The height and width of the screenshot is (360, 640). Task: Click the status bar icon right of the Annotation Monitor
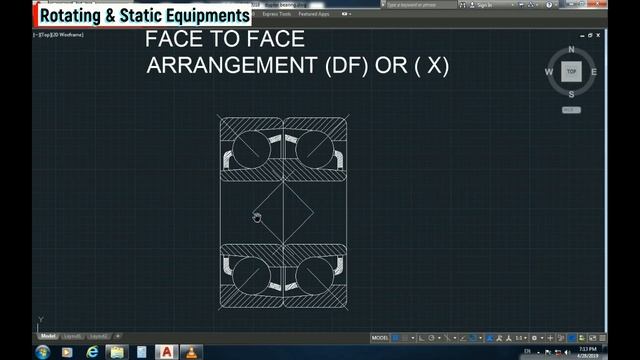click(x=561, y=338)
